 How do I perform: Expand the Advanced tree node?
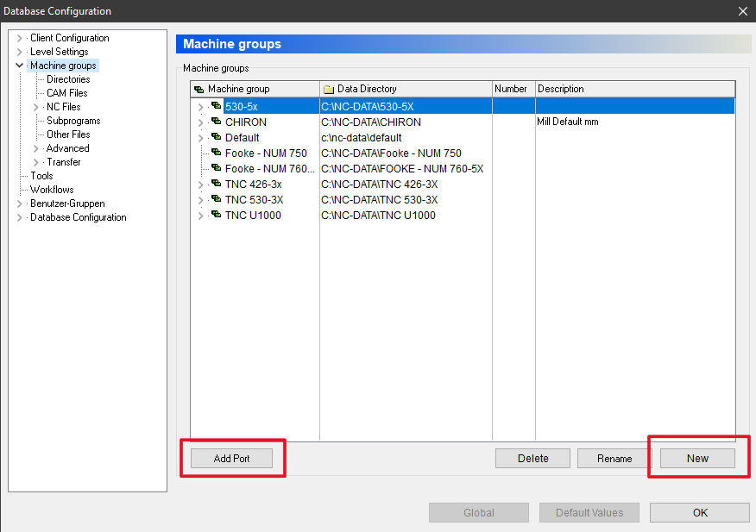[35, 148]
